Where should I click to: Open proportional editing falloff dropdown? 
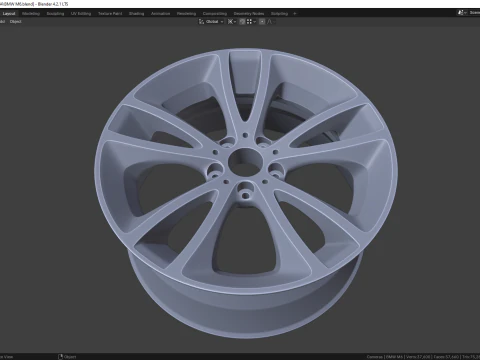pyautogui.click(x=271, y=22)
